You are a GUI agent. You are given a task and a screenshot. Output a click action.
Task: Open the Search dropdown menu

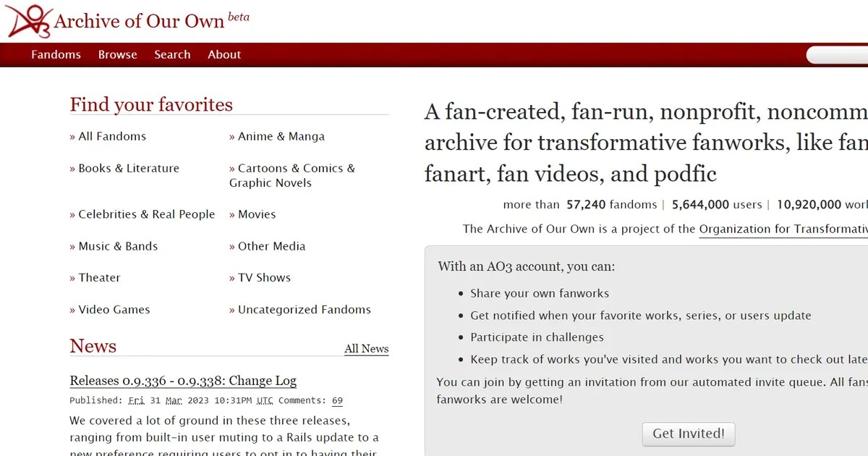(172, 54)
